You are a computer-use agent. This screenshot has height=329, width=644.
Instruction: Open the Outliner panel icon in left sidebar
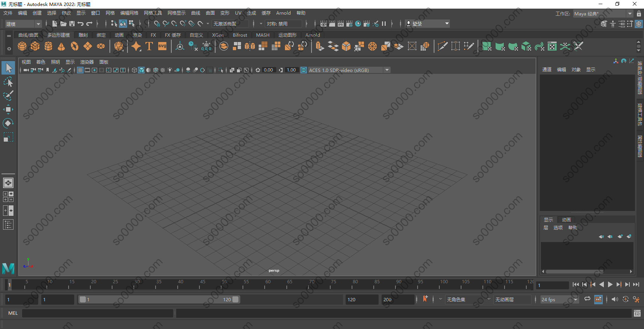(8, 224)
